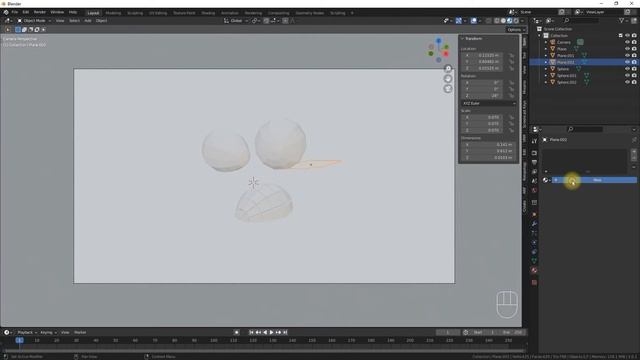
Task: Open the Output properties tab icon
Action: tap(534, 162)
